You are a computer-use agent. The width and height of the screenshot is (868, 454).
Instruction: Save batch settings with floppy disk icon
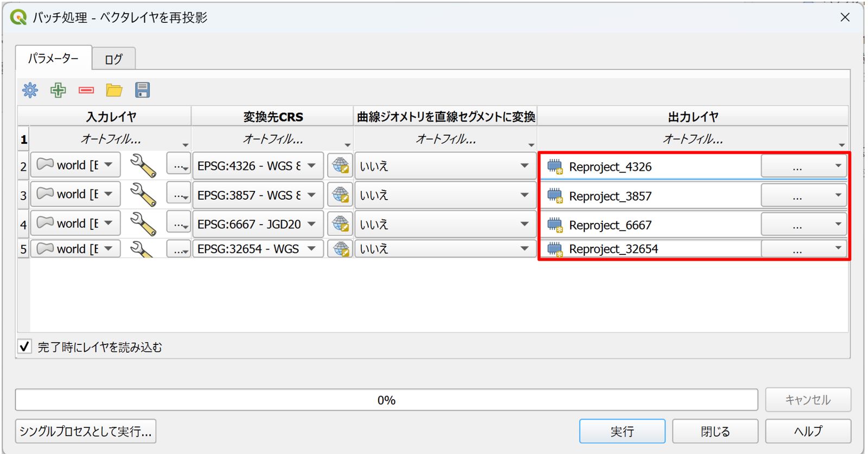[143, 90]
